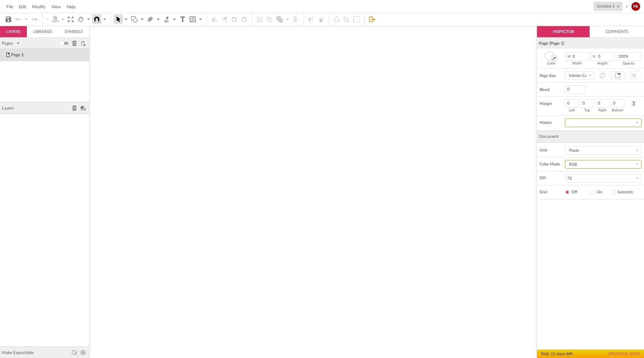
Task: Switch to the Comments tab
Action: (616, 32)
